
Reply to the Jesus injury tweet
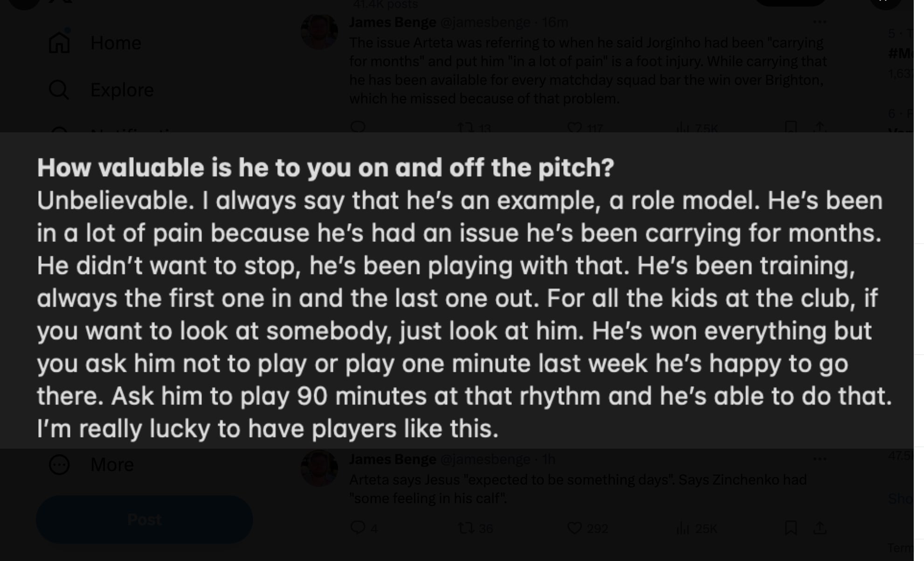358,528
